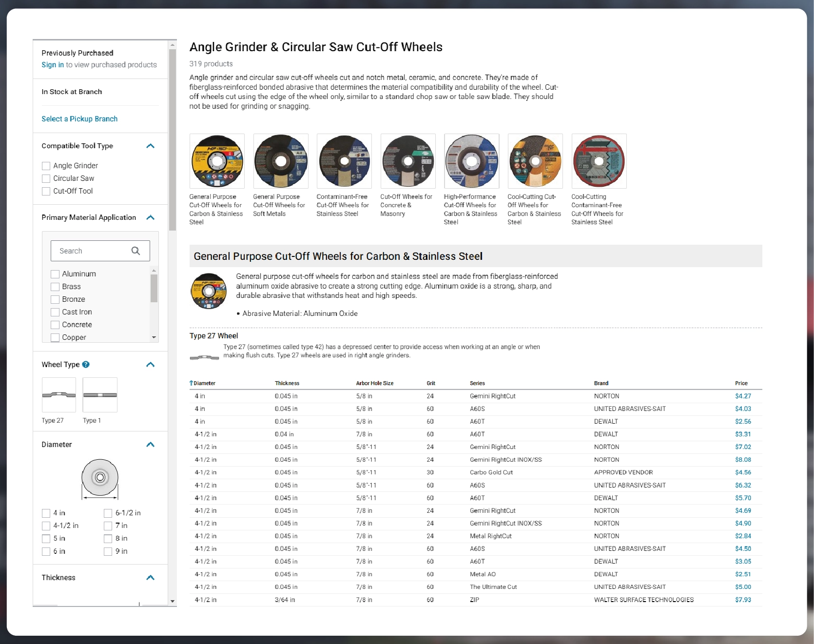Image resolution: width=814 pixels, height=644 pixels.
Task: Open General Purpose Carbon & Stainless Steel wheel thumbnail
Action: click(x=217, y=161)
